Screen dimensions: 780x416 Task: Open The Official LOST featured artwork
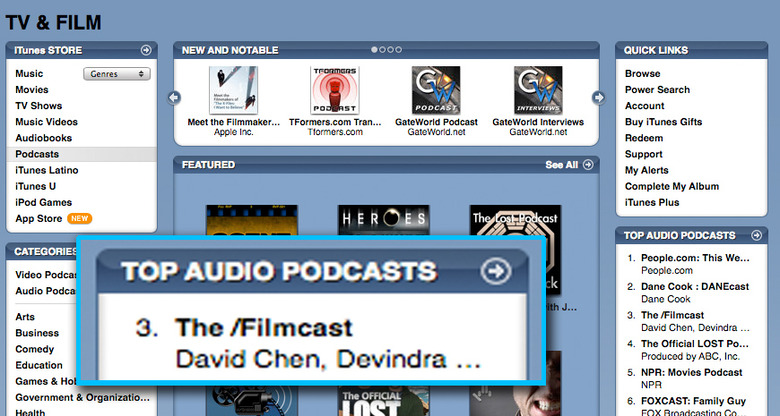tap(384, 401)
